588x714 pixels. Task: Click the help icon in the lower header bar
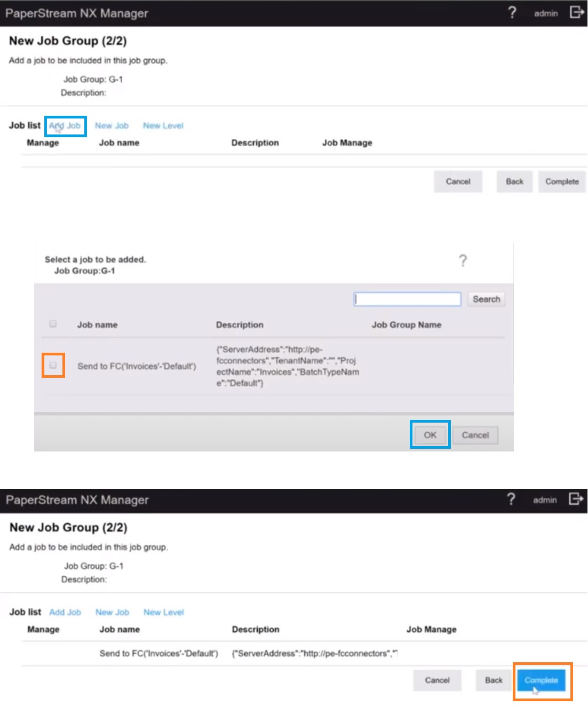(511, 499)
